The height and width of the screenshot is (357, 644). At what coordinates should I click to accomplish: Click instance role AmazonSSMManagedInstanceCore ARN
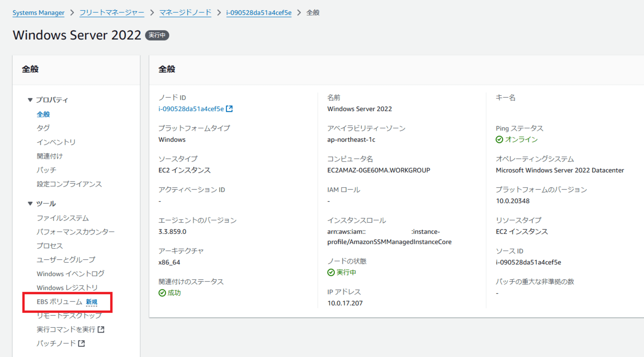tap(389, 237)
